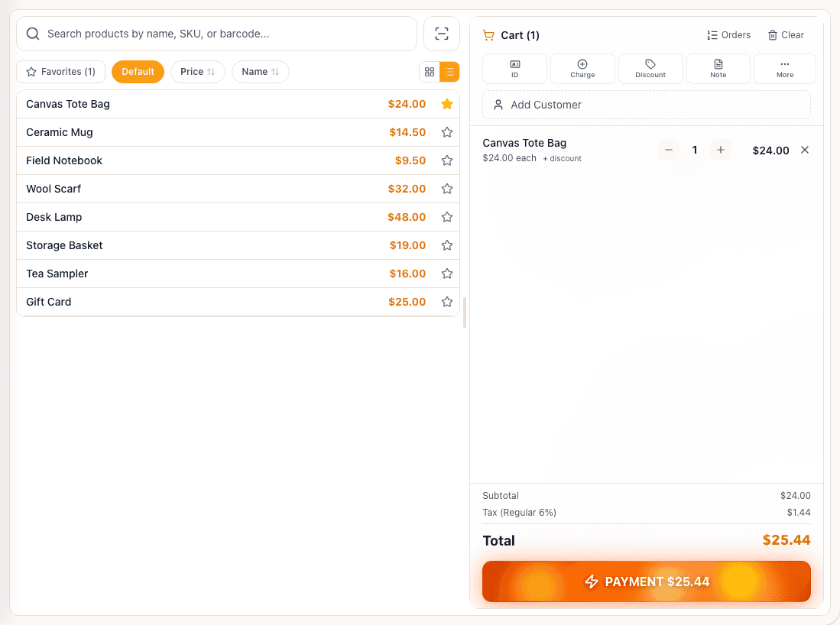Favorite the Desk Lamp star
This screenshot has width=840, height=625.
click(x=447, y=217)
